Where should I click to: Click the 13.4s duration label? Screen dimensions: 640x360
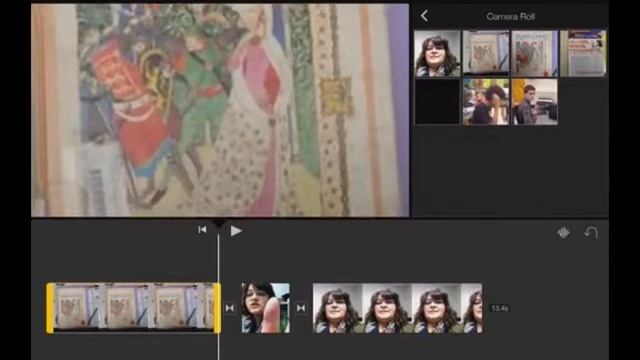pyautogui.click(x=500, y=308)
